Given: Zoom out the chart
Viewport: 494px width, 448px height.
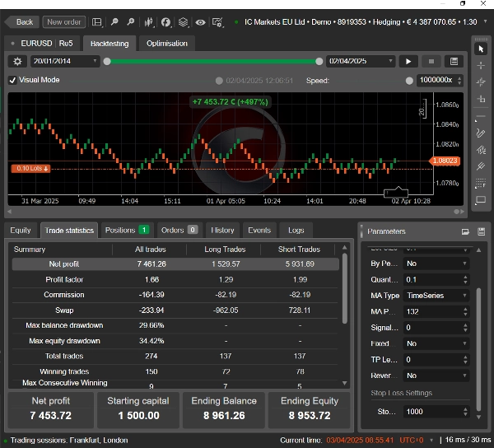Looking at the screenshot, I should point(114,22).
